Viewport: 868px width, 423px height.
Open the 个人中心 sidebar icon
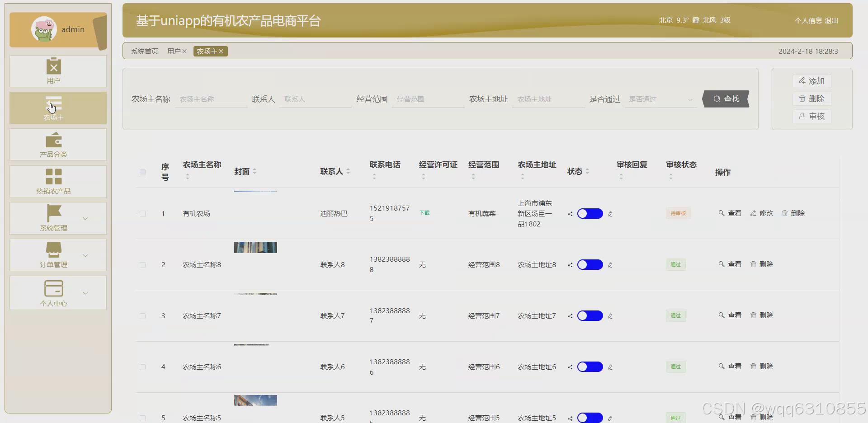tap(53, 293)
